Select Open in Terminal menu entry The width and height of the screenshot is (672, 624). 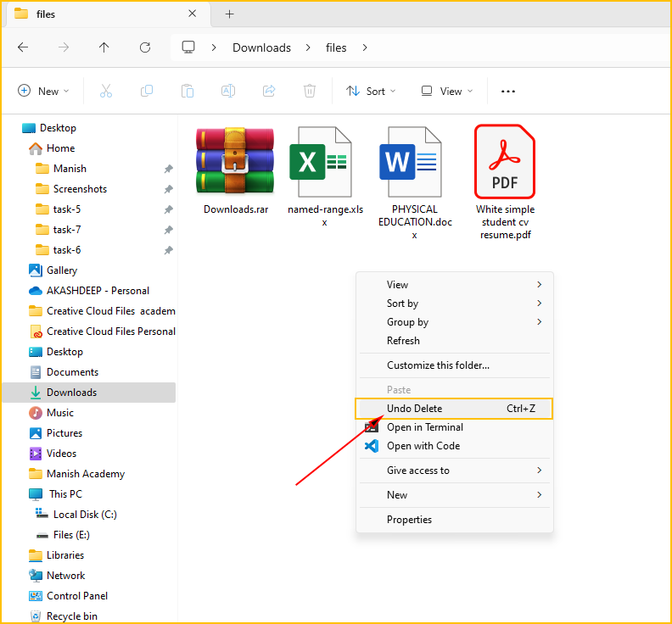424,427
